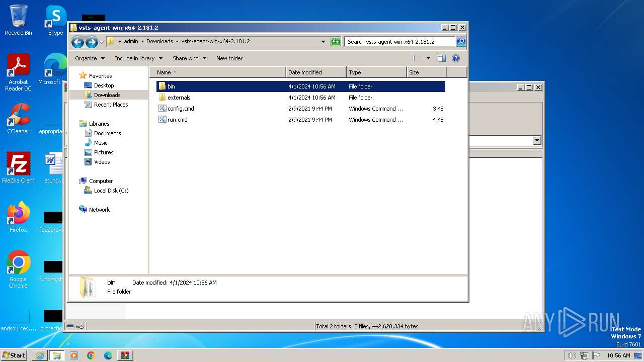The width and height of the screenshot is (644, 362).
Task: Open recent pages dropdown next to forward arrow
Action: pyautogui.click(x=101, y=42)
